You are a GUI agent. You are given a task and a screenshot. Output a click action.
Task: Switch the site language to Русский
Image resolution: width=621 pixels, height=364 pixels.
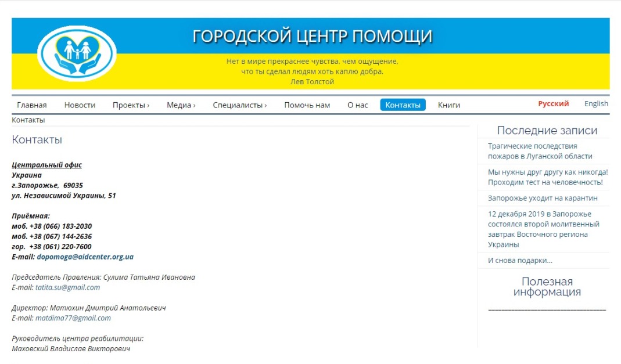coord(553,104)
